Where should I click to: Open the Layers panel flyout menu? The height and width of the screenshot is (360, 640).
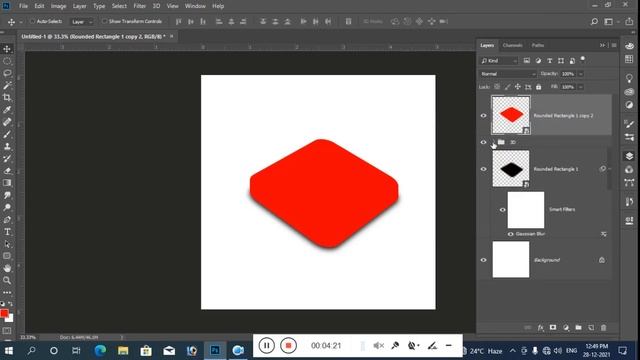[x=614, y=45]
